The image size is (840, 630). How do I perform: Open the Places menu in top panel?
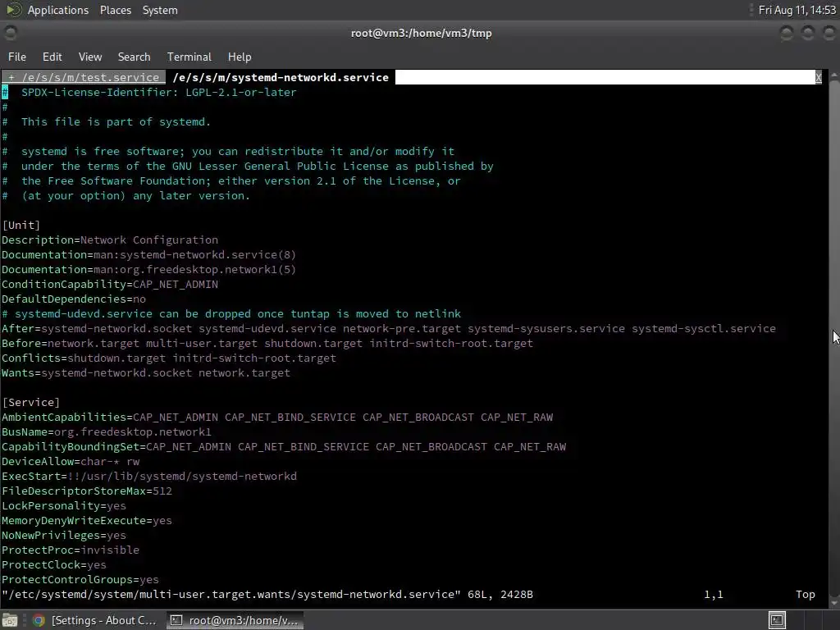[115, 10]
